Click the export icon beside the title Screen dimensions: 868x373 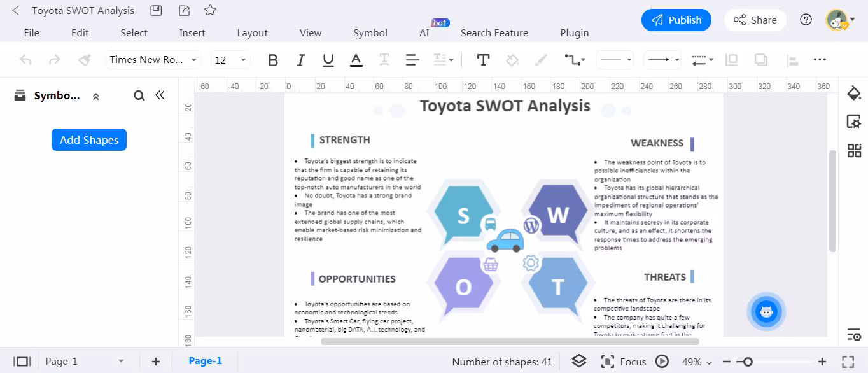pyautogui.click(x=184, y=10)
